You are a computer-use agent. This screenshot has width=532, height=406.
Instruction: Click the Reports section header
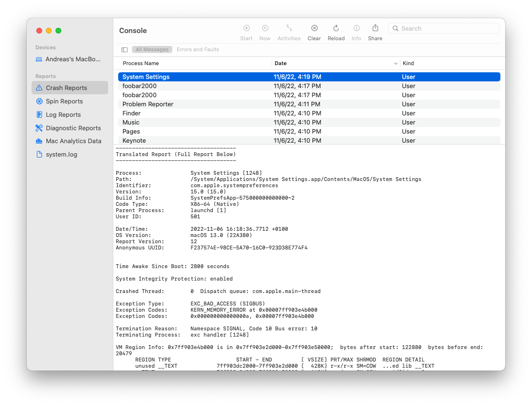pos(45,77)
